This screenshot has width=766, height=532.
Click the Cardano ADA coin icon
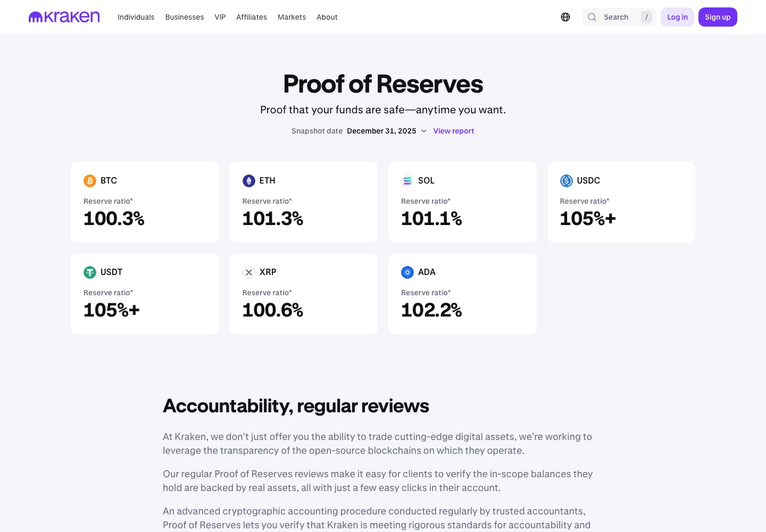pyautogui.click(x=407, y=272)
